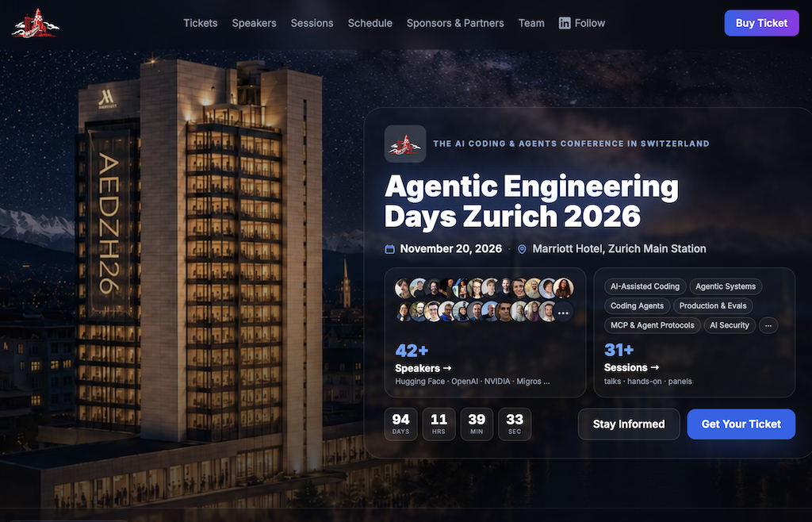Viewport: 812px width, 522px height.
Task: Click the 94 DAYS countdown box
Action: (400, 424)
